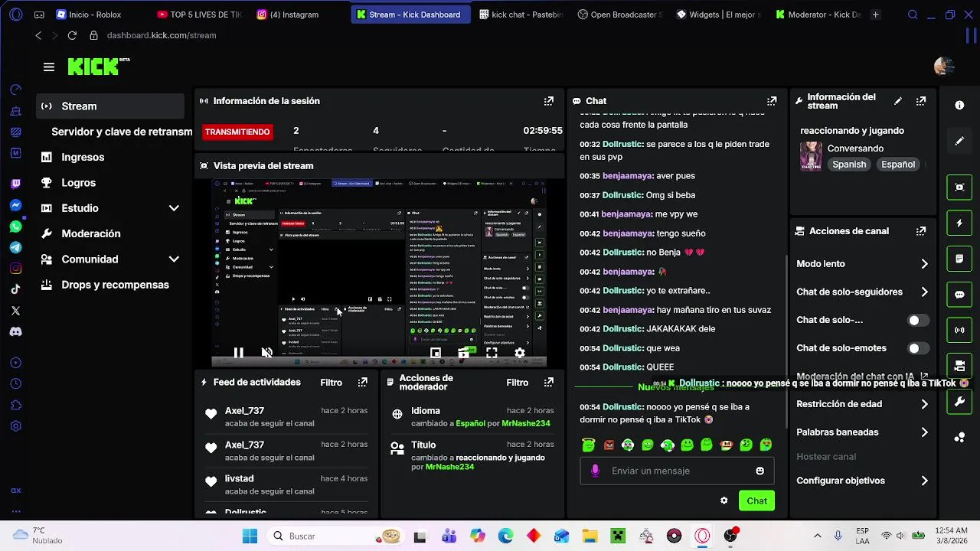Click the three-dots layout icon in right toolbar
The width and height of the screenshot is (980, 551).
click(959, 437)
